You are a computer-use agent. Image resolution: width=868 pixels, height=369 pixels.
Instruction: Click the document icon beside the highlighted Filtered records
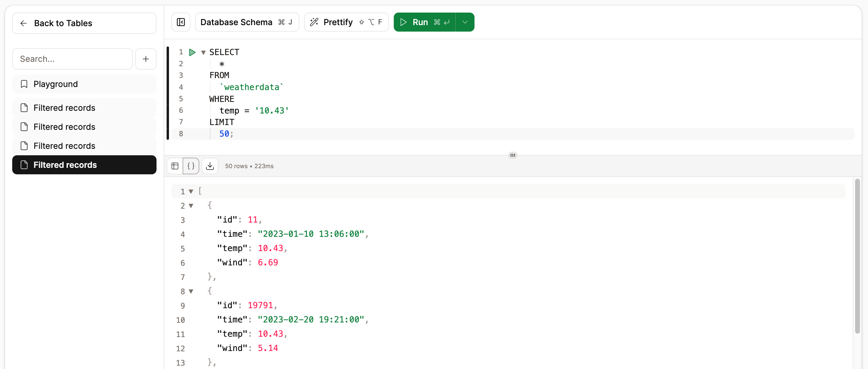coord(24,165)
